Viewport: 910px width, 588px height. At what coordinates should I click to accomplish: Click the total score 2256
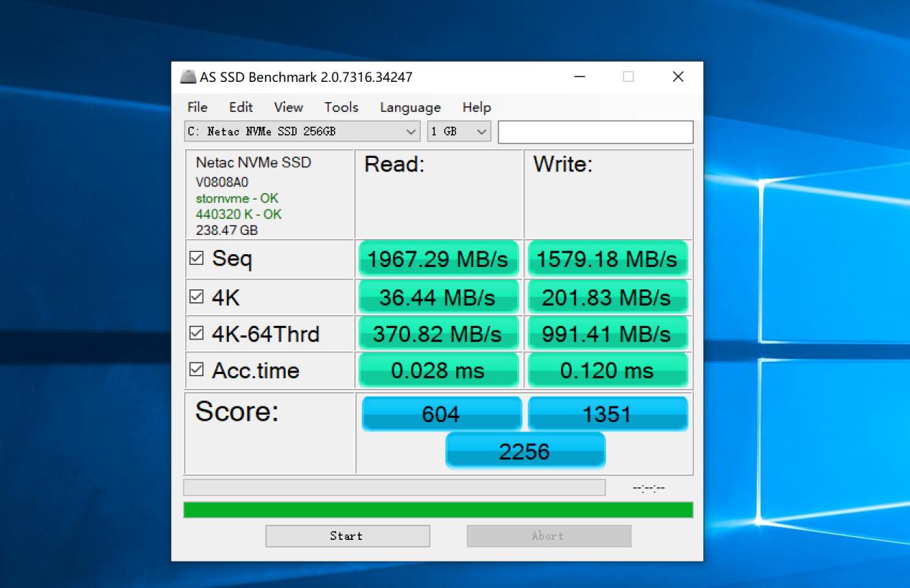pyautogui.click(x=525, y=451)
